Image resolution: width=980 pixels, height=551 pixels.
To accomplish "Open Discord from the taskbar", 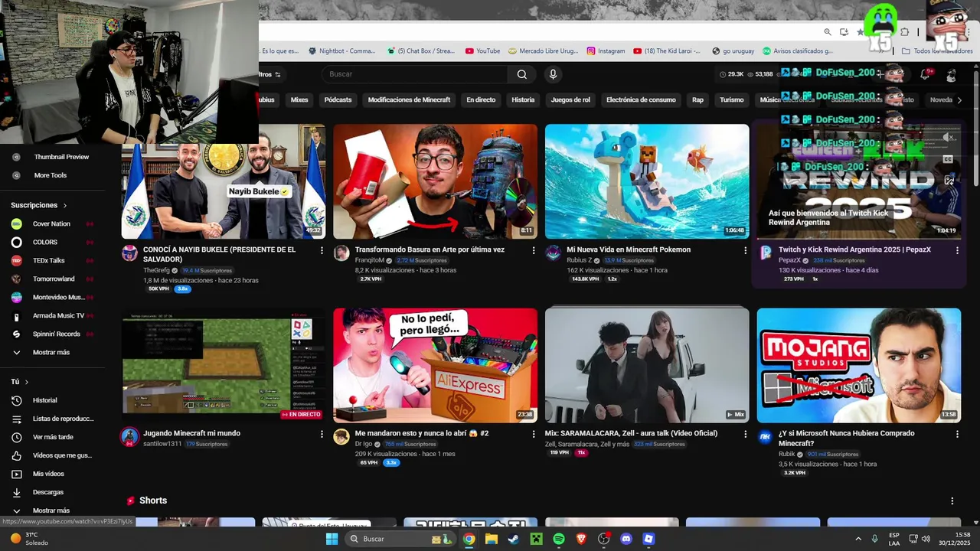I will coord(626,539).
